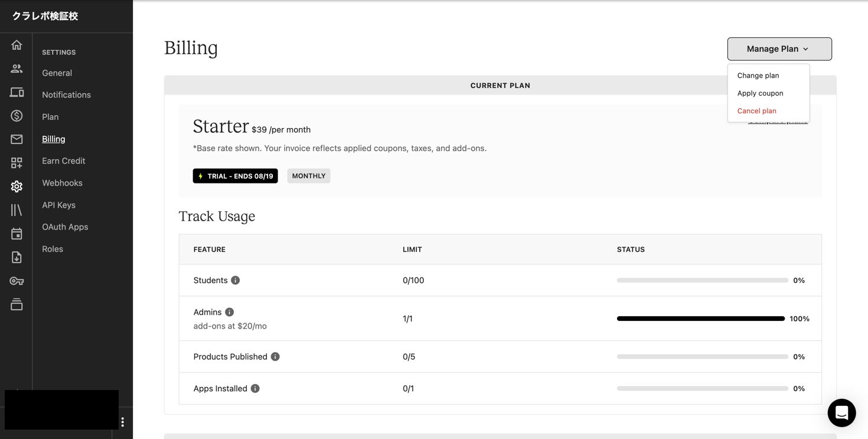
Task: Go to General settings
Action: point(57,73)
